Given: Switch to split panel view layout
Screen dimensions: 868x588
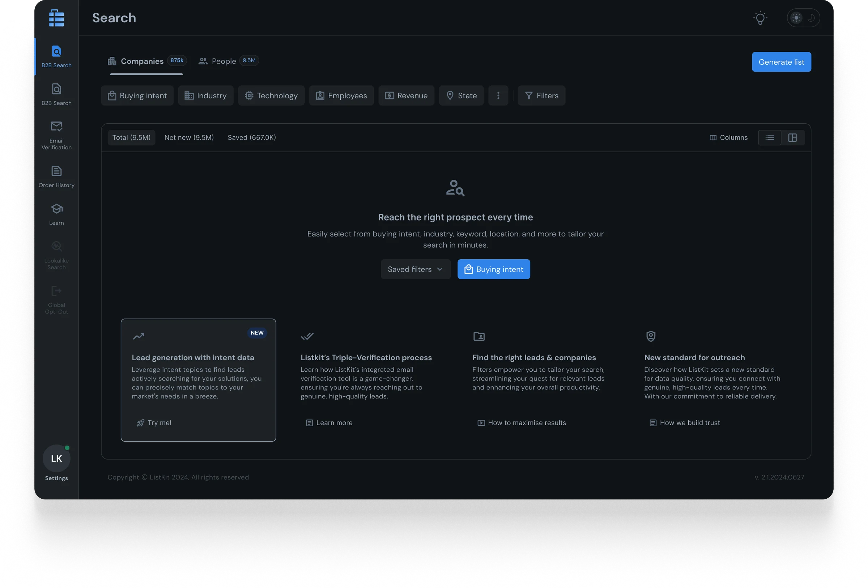Looking at the screenshot, I should (x=792, y=138).
